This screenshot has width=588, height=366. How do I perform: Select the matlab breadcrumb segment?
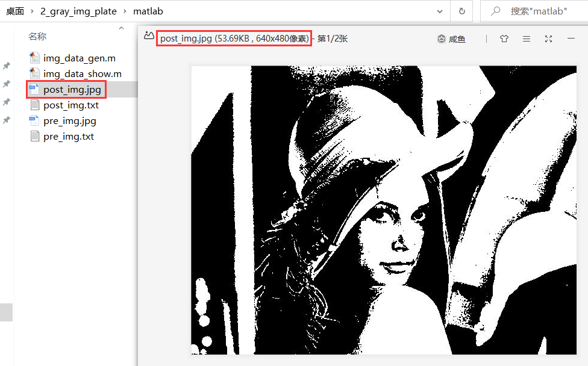(148, 11)
